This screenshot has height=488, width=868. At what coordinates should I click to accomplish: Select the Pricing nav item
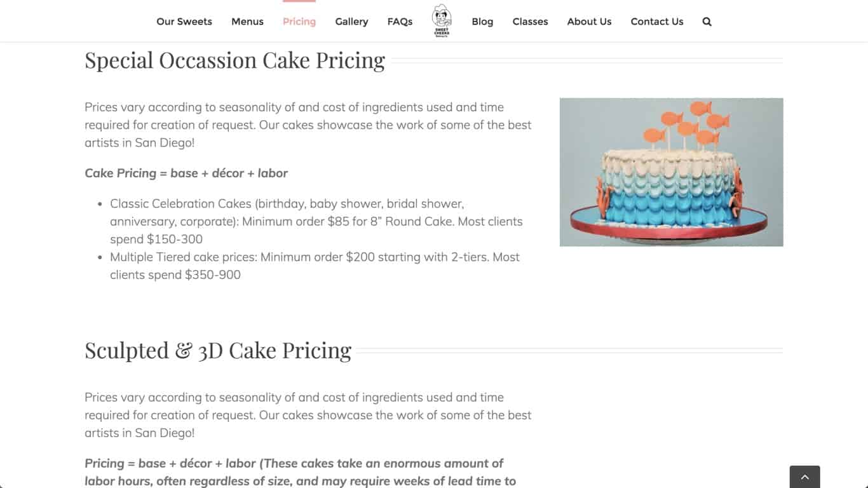point(299,22)
